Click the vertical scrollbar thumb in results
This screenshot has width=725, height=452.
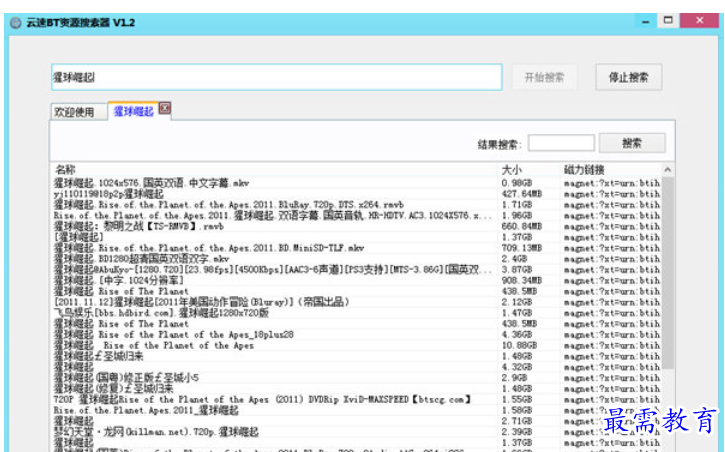[x=667, y=273]
